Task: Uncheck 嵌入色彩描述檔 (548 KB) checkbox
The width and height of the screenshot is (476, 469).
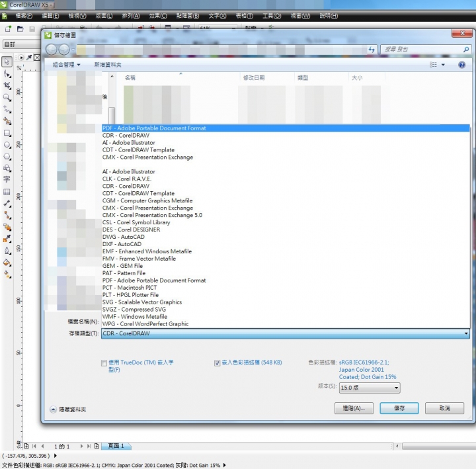Action: (x=217, y=363)
